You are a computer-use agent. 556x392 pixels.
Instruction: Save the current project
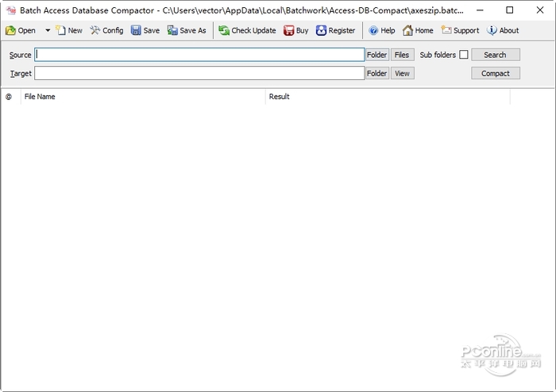click(145, 30)
